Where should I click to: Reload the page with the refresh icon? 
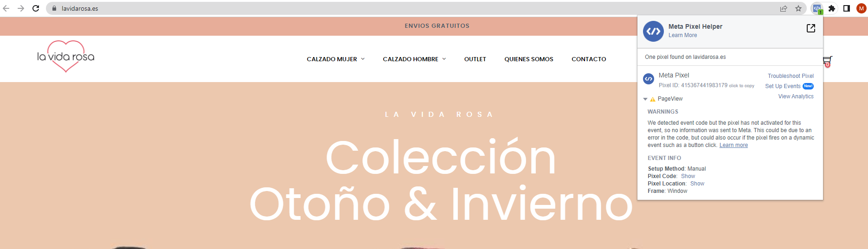[36, 8]
